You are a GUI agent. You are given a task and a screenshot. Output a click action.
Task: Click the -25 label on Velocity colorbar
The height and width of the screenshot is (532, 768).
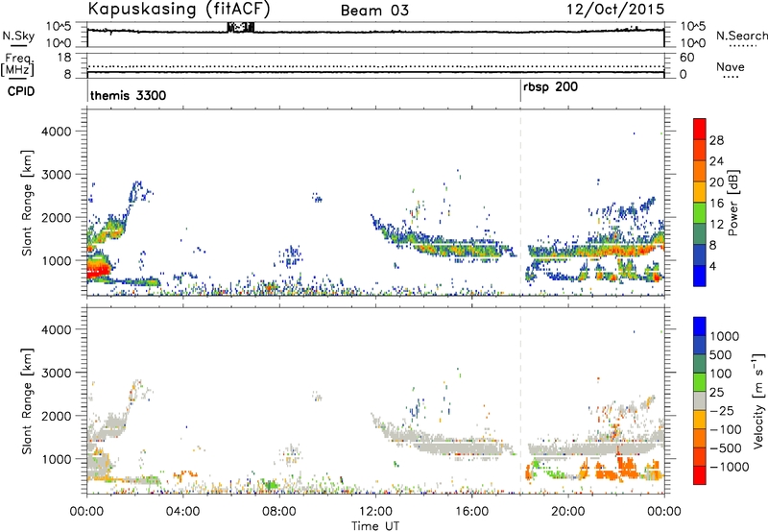pyautogui.click(x=722, y=410)
